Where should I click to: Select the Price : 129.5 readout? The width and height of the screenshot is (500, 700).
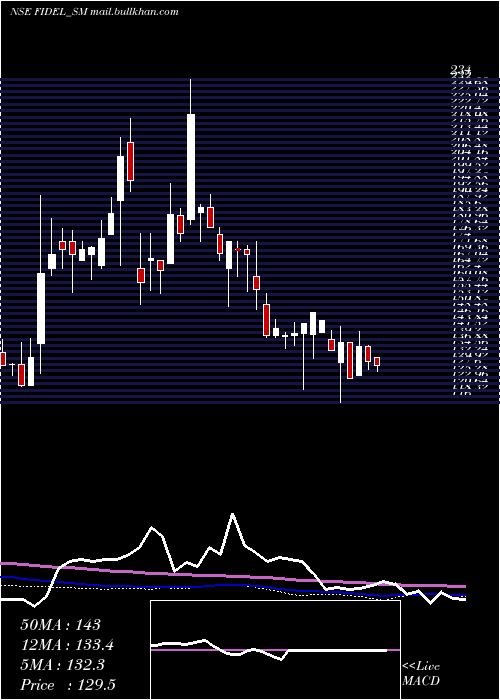pyautogui.click(x=68, y=685)
